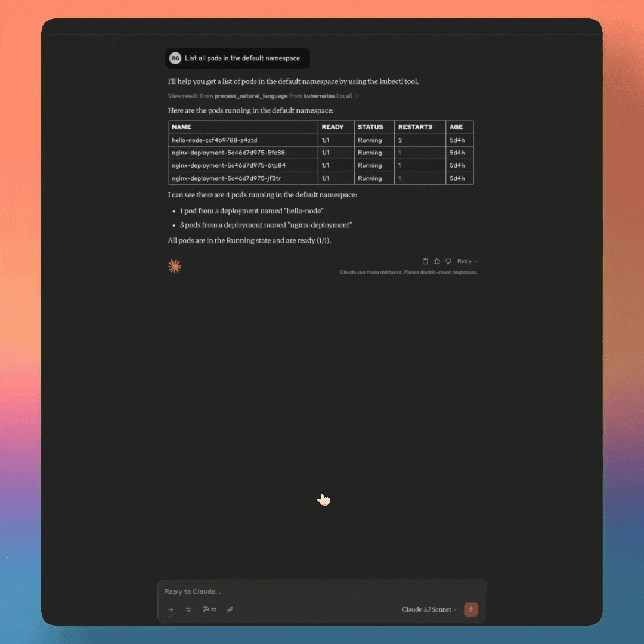
Task: Click the NAME column header
Action: coord(182,127)
